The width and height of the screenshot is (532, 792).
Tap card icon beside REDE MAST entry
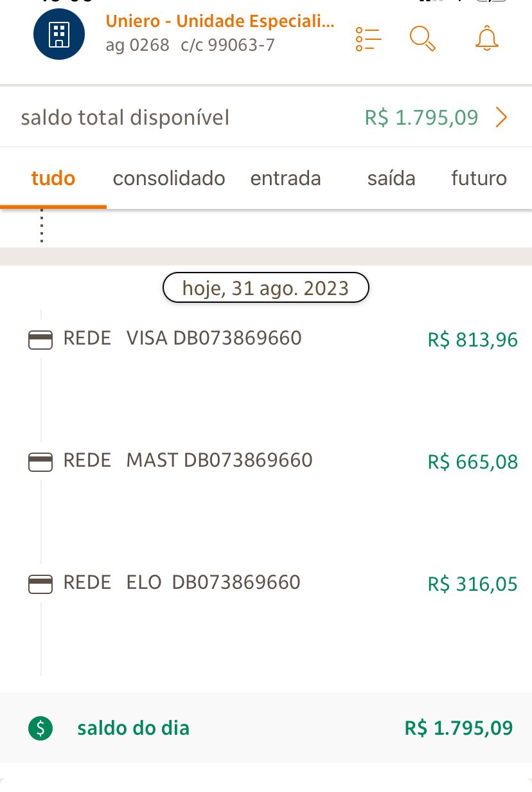[x=40, y=462]
